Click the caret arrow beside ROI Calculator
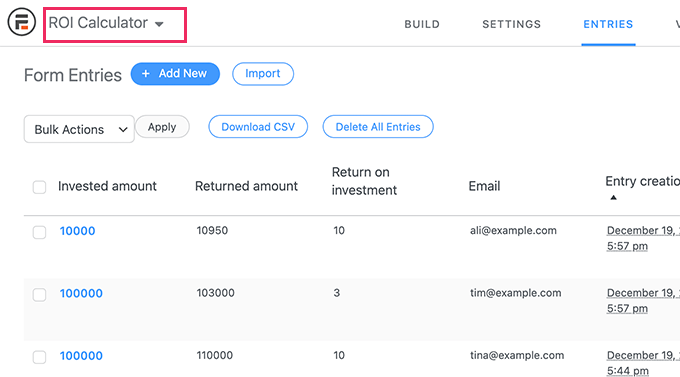This screenshot has height=377, width=680. pyautogui.click(x=159, y=24)
